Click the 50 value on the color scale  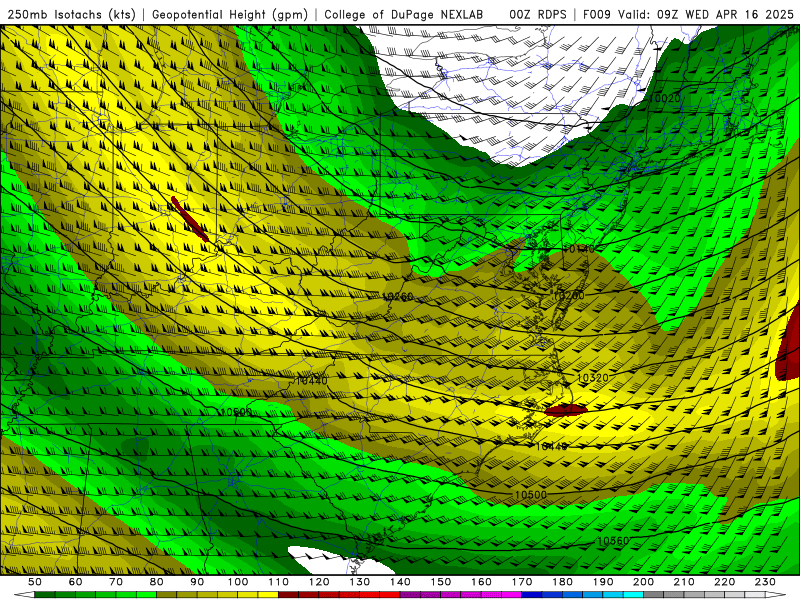35,582
